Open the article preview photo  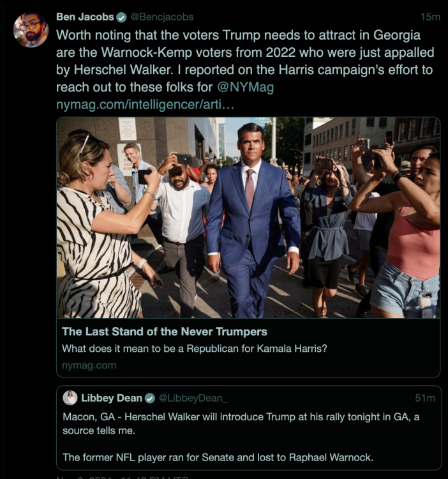click(248, 217)
